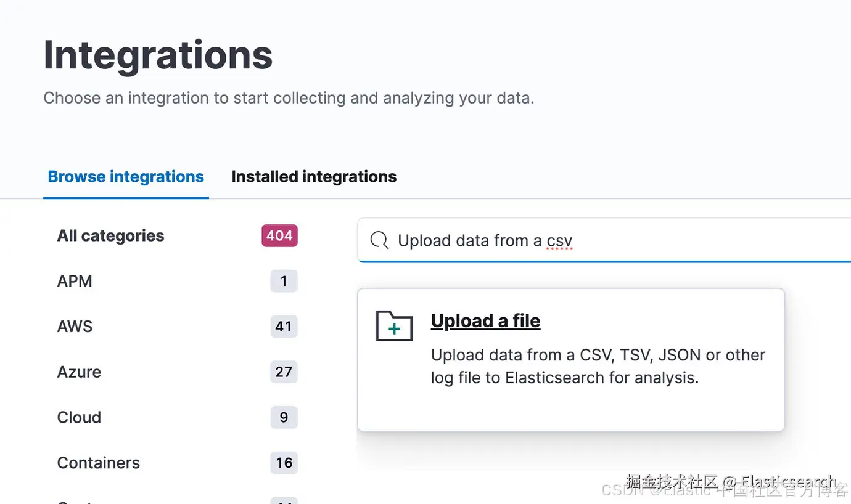Select the Azure category

[79, 372]
